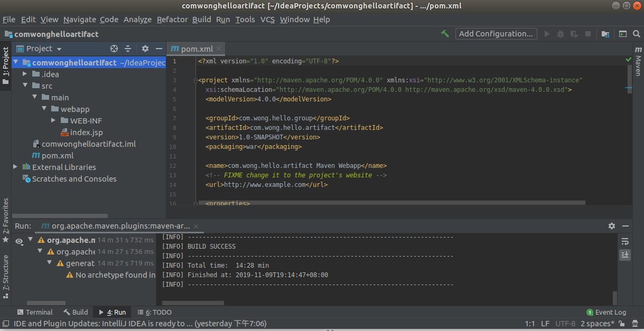Click the Stop square icon in toolbar
The height and width of the screenshot is (331, 644).
pos(587,34)
